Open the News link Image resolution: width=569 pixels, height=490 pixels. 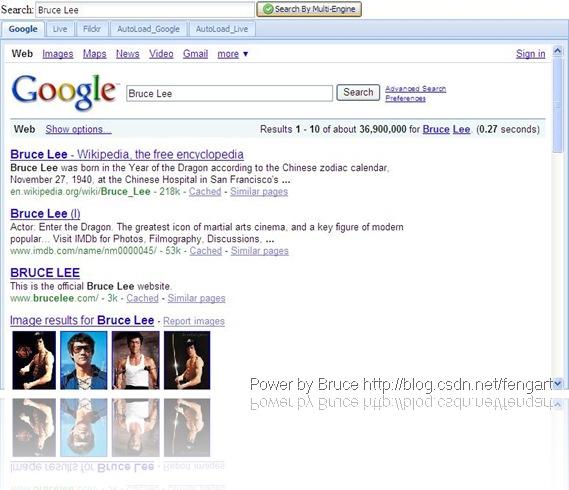tap(127, 54)
